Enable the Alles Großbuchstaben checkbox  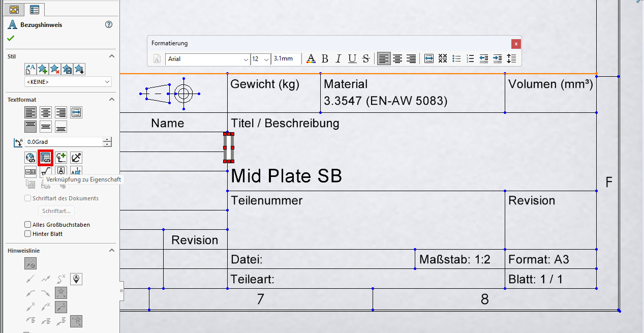(28, 225)
